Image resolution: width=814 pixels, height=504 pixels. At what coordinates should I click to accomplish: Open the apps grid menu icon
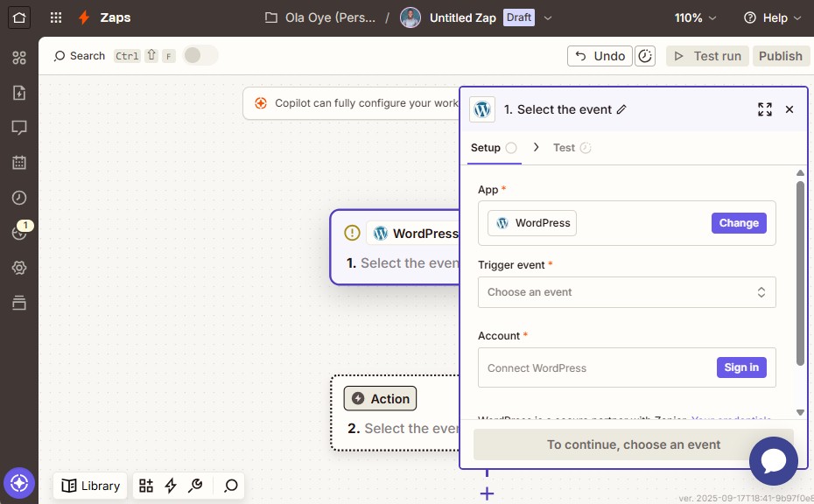coord(56,17)
